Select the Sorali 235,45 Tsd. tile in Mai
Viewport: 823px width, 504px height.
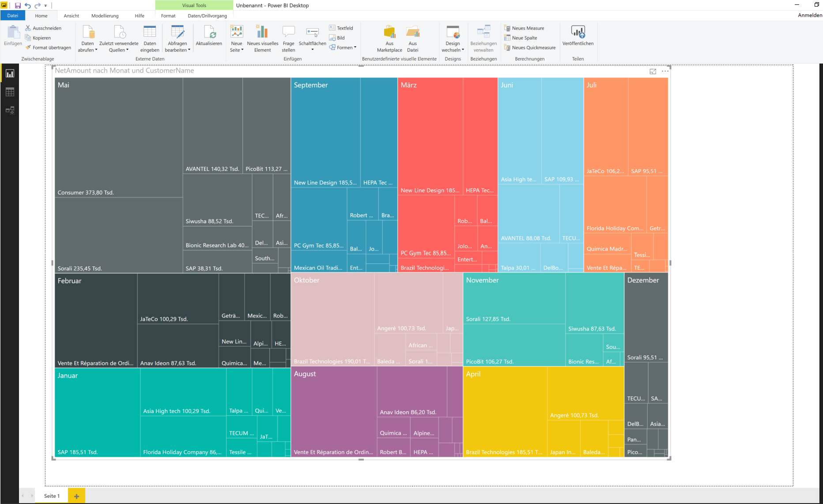tap(119, 235)
